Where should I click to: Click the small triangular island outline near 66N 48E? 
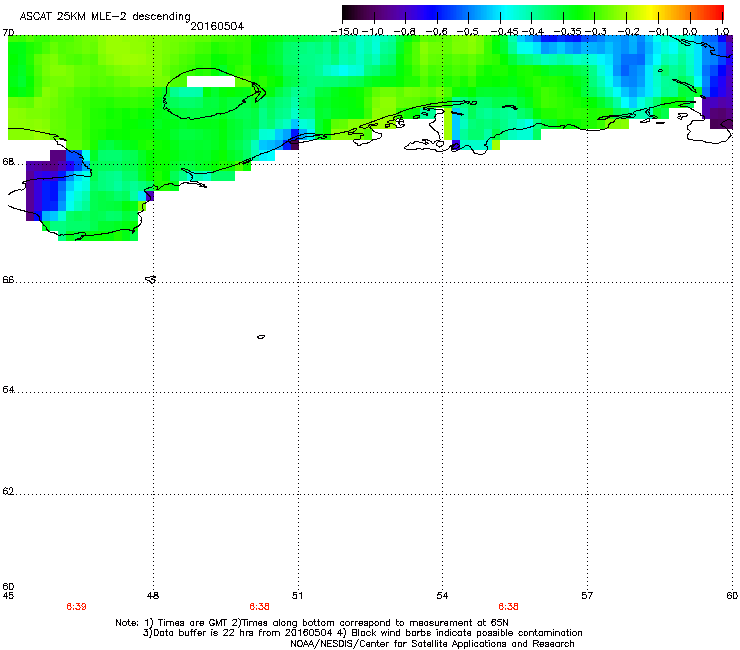point(151,279)
